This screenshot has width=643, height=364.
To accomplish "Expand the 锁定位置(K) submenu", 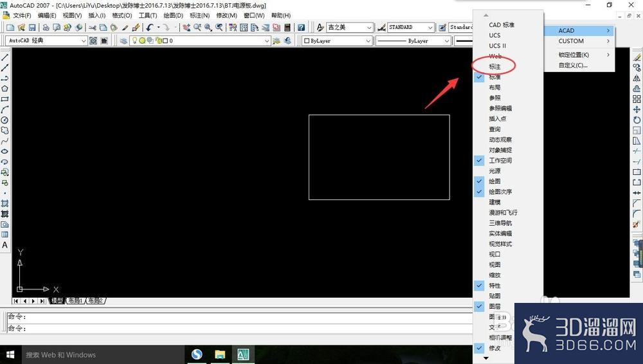I will pyautogui.click(x=579, y=55).
